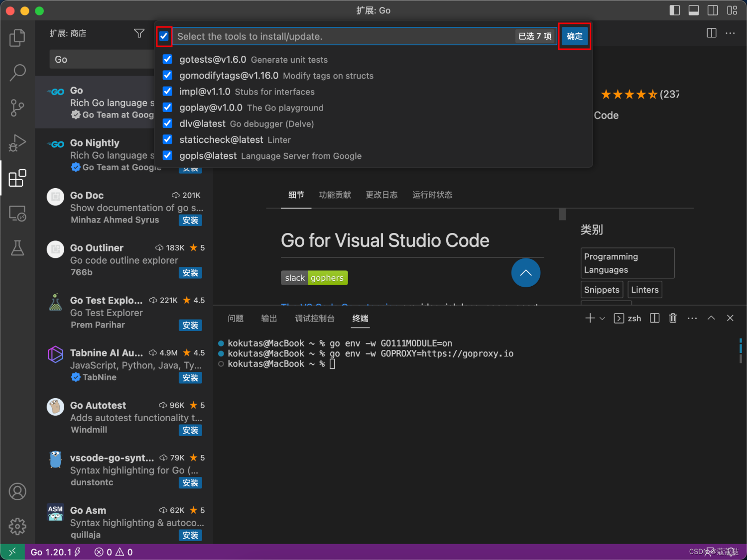Switch to the 运行时状态 tab
This screenshot has width=747, height=560.
click(x=432, y=195)
